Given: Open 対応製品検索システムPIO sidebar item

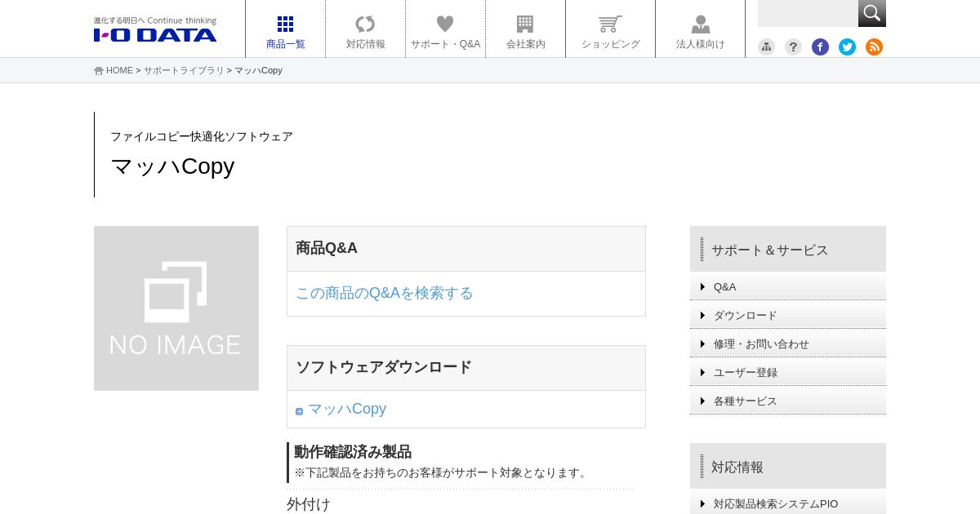Looking at the screenshot, I should coord(788,503).
